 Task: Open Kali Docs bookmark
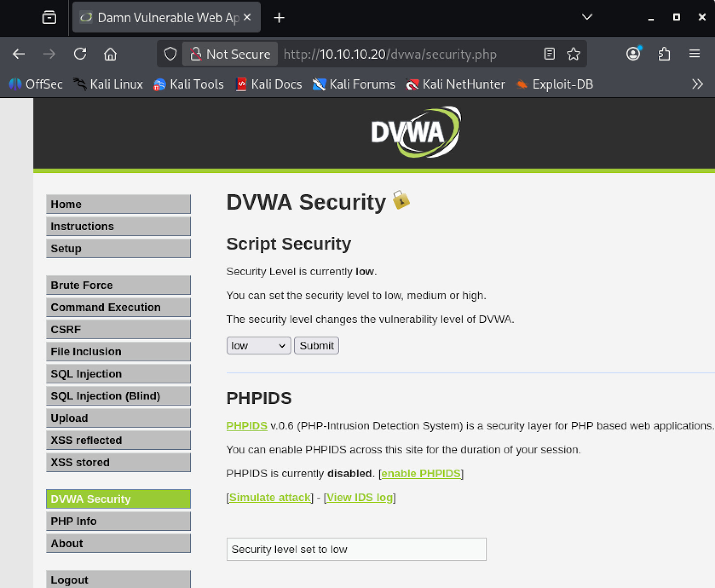[x=269, y=84]
